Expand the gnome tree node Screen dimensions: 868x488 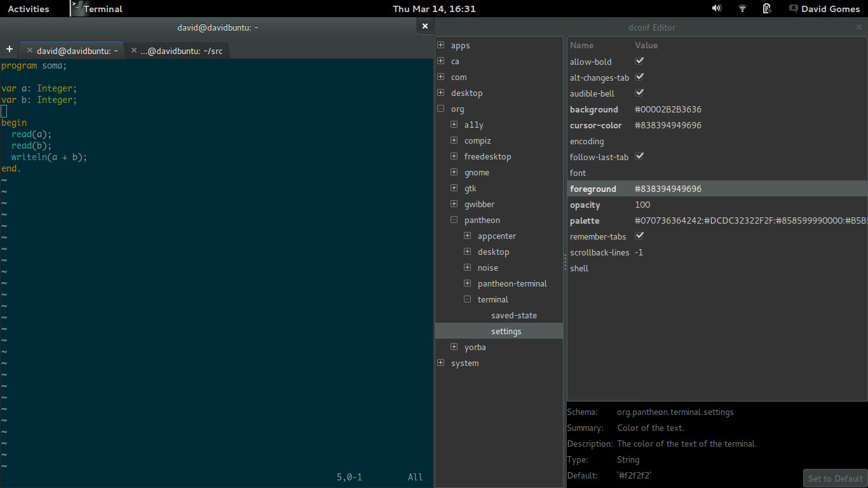[x=454, y=172]
